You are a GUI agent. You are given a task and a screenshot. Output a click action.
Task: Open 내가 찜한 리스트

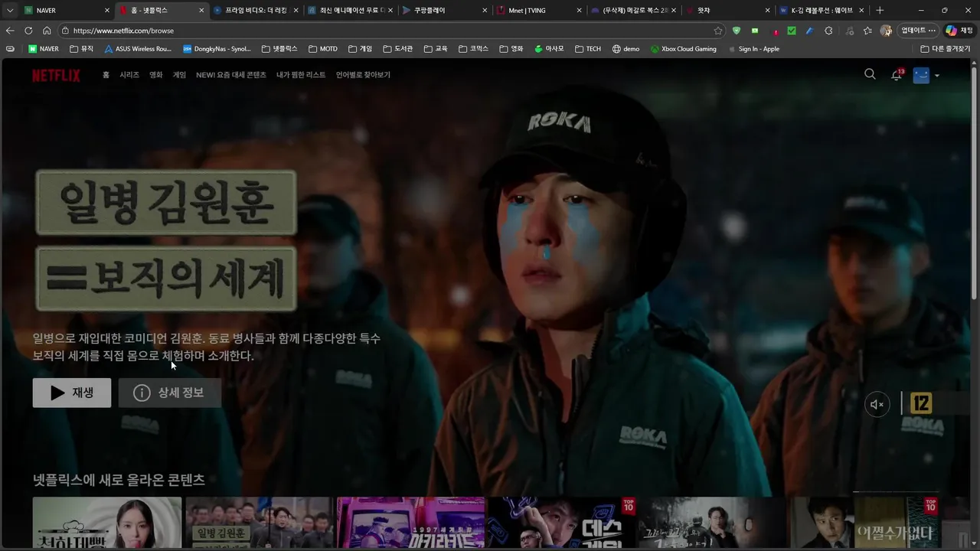coord(301,75)
